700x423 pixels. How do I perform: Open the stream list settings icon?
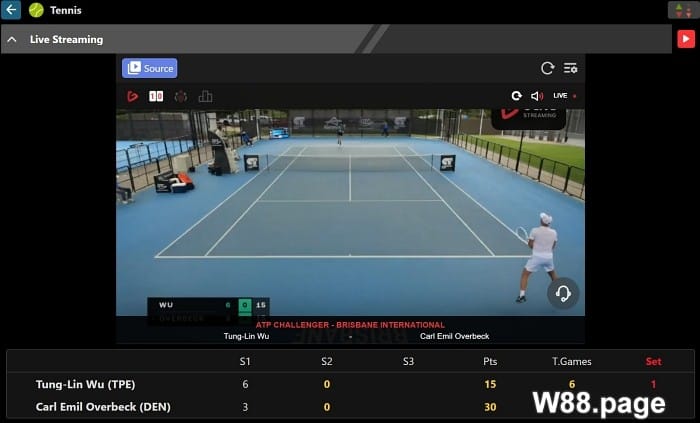point(570,68)
